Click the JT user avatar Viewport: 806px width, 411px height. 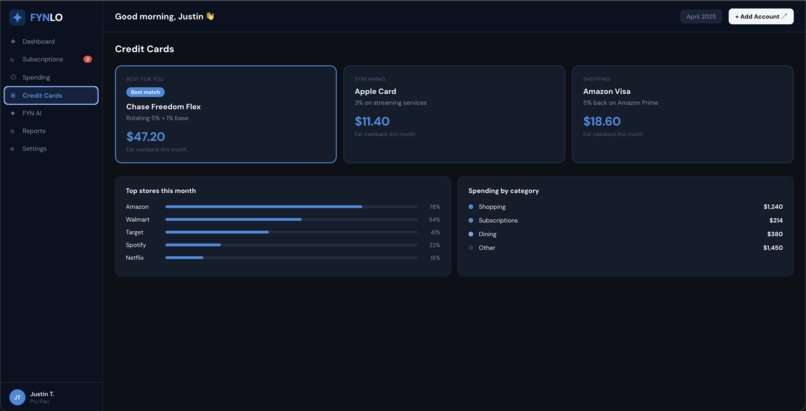17,397
